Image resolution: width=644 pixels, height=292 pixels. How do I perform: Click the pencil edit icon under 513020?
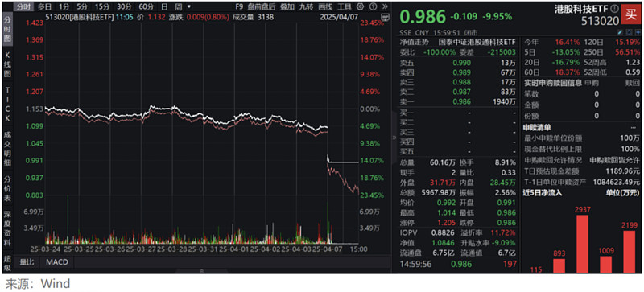click(621, 32)
